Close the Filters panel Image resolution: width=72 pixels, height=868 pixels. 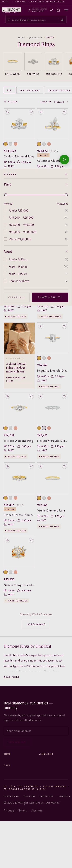[66, 174]
